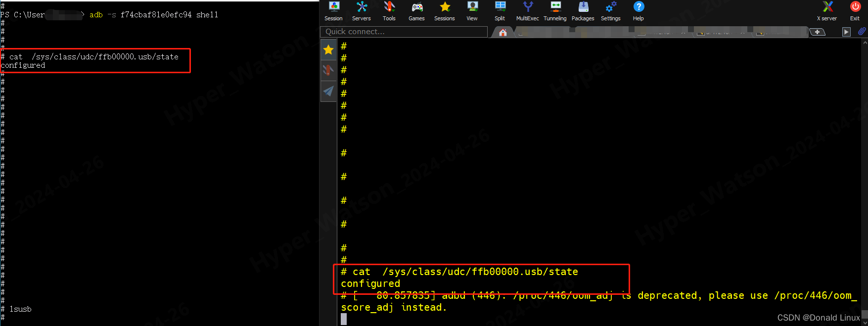868x326 pixels.
Task: Open the Packages toolbar icon
Action: click(583, 11)
